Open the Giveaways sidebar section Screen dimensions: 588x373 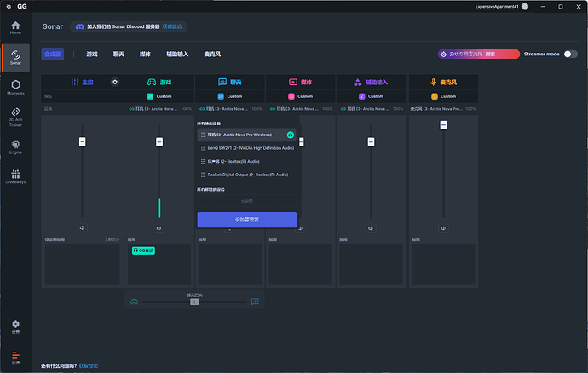(15, 176)
